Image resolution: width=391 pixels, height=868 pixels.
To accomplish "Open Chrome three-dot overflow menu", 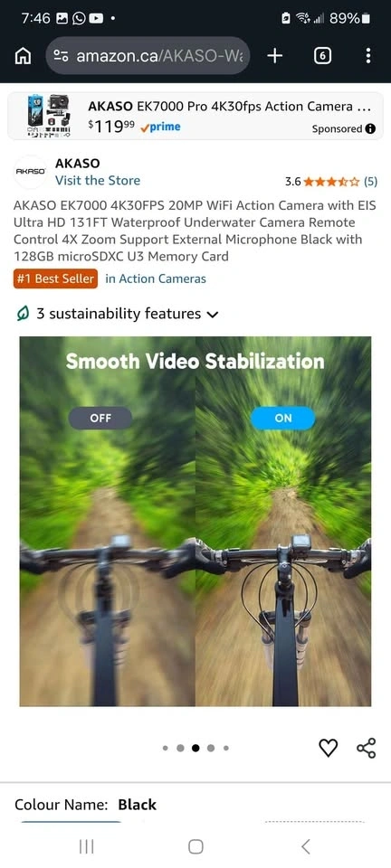I will (368, 56).
